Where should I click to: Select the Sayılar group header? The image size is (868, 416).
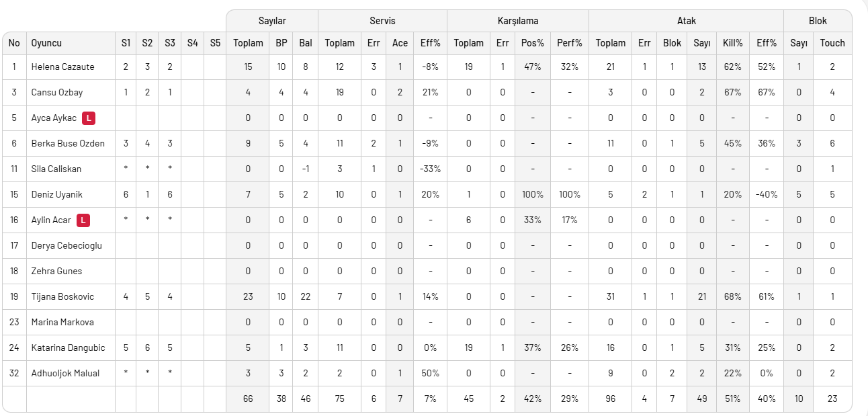click(271, 21)
